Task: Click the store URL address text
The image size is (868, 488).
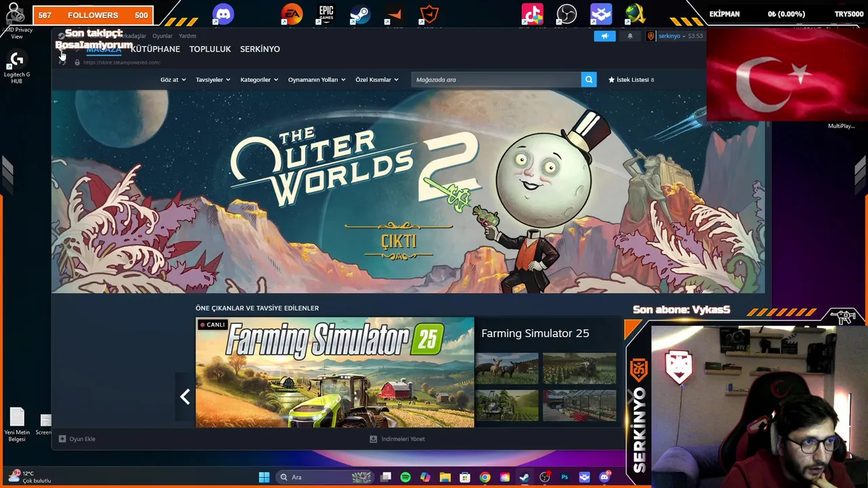Action: coord(121,62)
